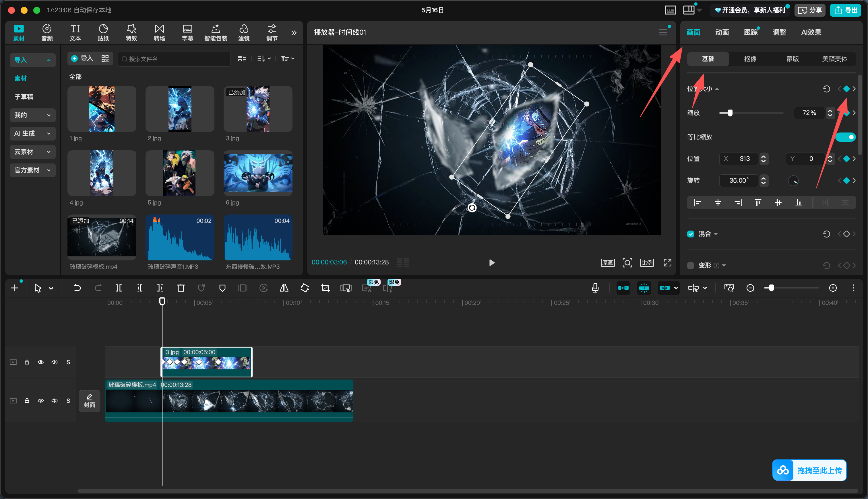Click the 搜索文件名 search field
Image resolution: width=868 pixels, height=499 pixels.
point(174,59)
